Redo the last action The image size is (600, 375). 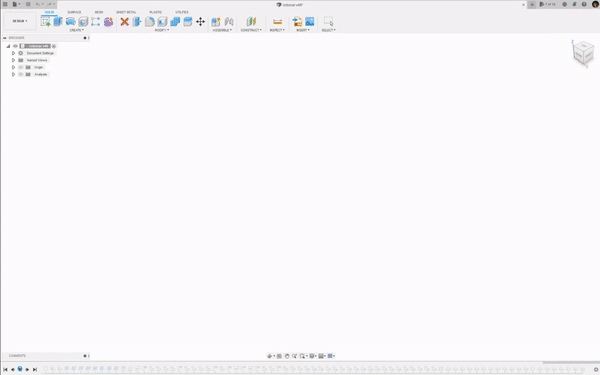pos(50,4)
